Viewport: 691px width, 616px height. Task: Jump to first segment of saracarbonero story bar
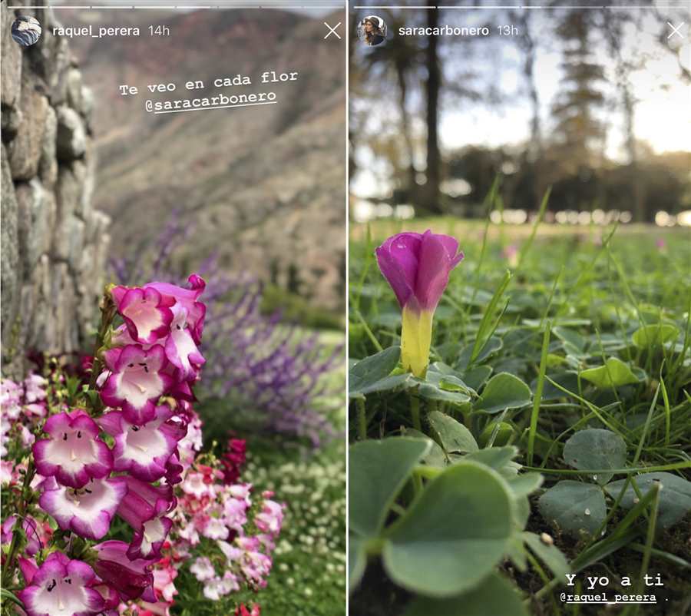(x=395, y=7)
